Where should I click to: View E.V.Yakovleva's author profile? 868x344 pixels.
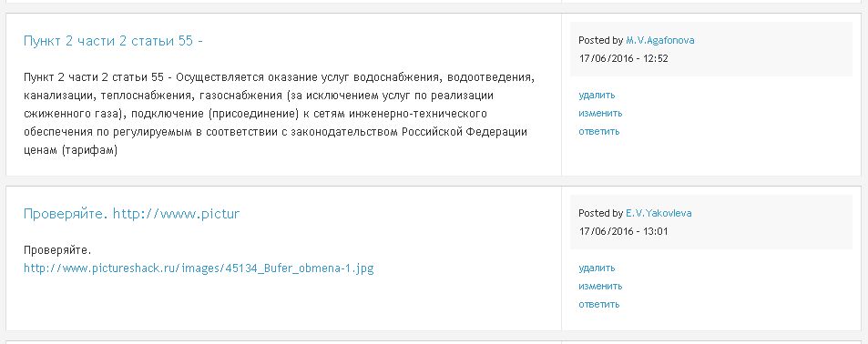point(659,213)
